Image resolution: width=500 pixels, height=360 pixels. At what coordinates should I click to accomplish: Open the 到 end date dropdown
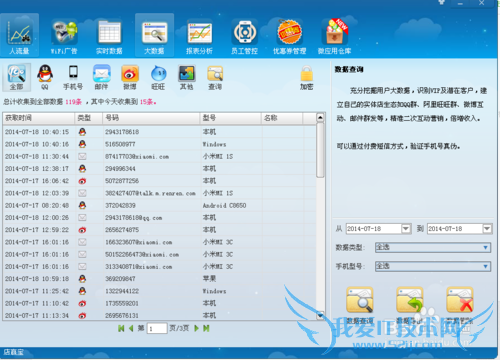coord(487,229)
